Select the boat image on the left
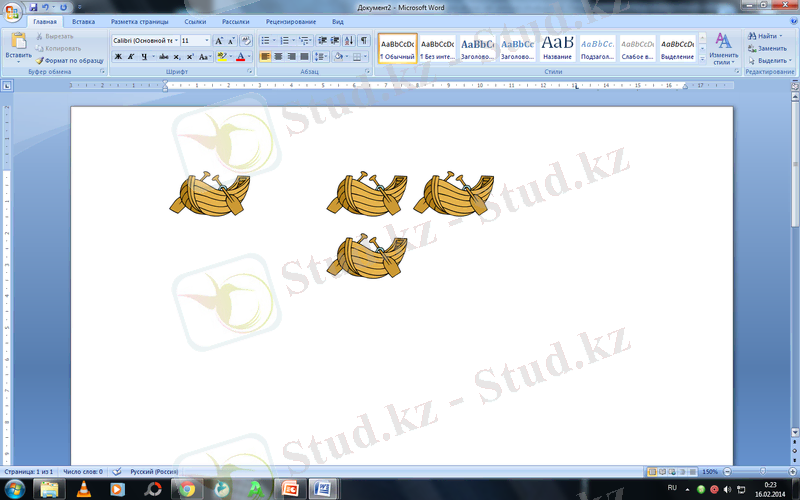Screen dimensions: 800x500 pos(208,193)
